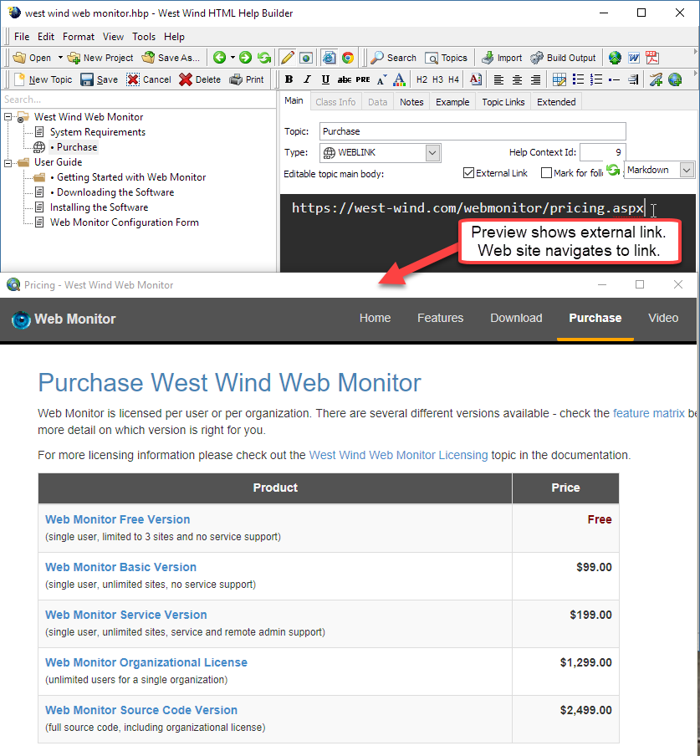Preview topic in Internet Explorer
The image size is (700, 756).
(329, 58)
